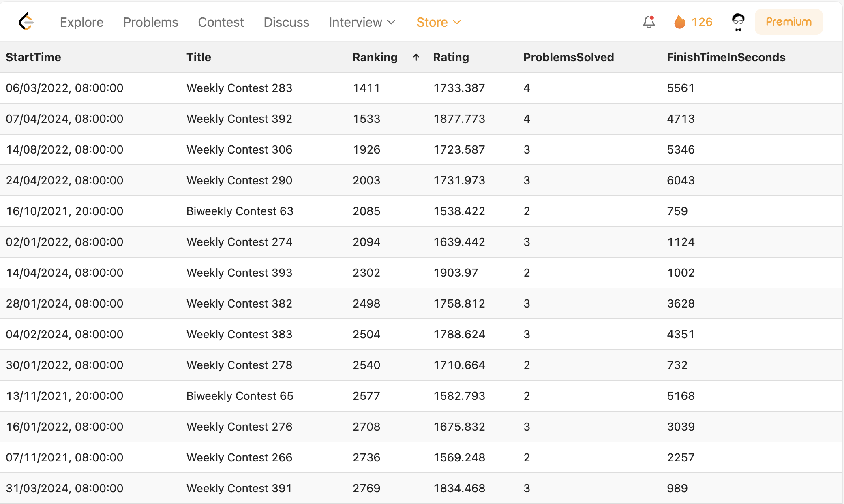Click rating value 1788.624

[459, 334]
